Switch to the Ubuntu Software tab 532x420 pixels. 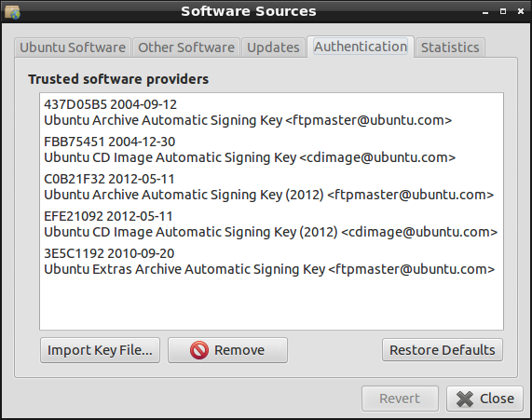pyautogui.click(x=73, y=47)
